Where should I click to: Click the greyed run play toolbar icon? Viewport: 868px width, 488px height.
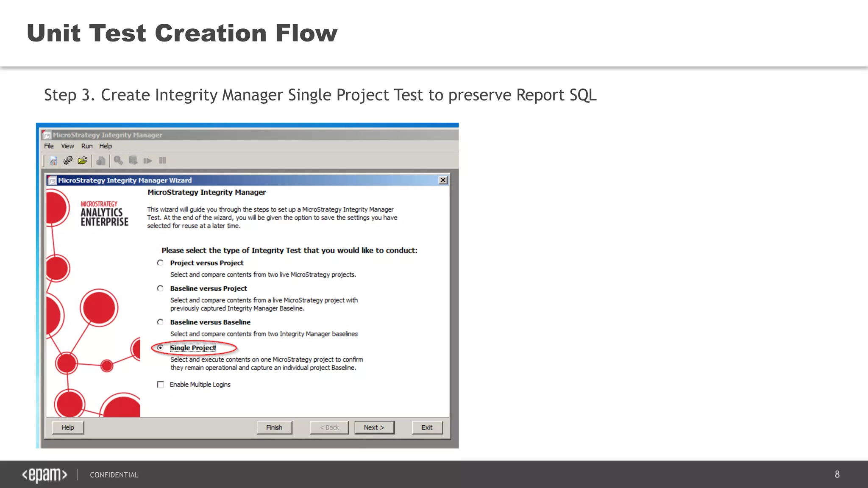[147, 161]
